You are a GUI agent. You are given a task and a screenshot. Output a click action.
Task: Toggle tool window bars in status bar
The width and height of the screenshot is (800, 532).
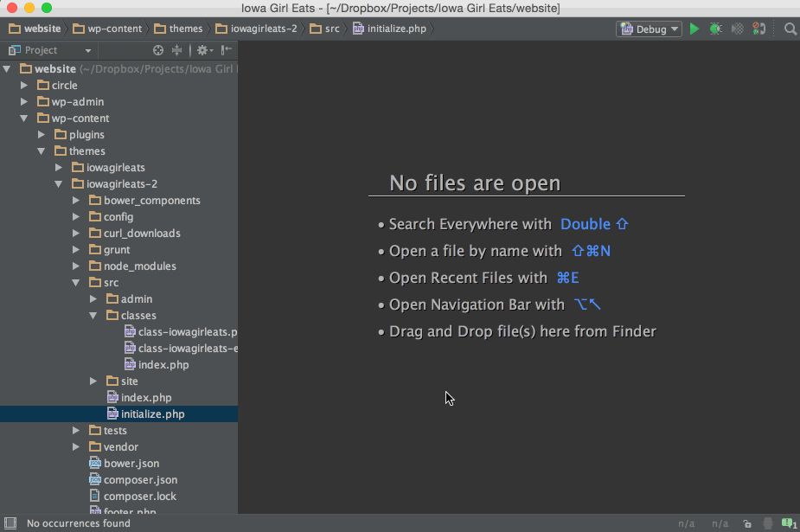pyautogui.click(x=10, y=522)
